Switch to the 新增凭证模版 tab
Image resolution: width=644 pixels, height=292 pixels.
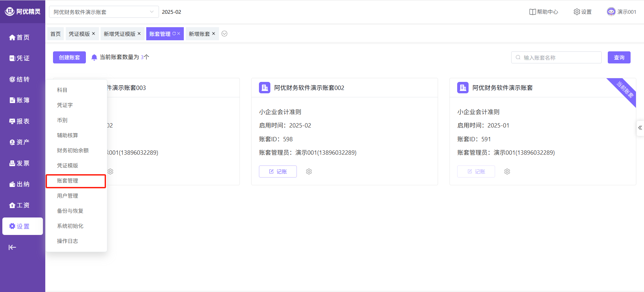pyautogui.click(x=119, y=34)
